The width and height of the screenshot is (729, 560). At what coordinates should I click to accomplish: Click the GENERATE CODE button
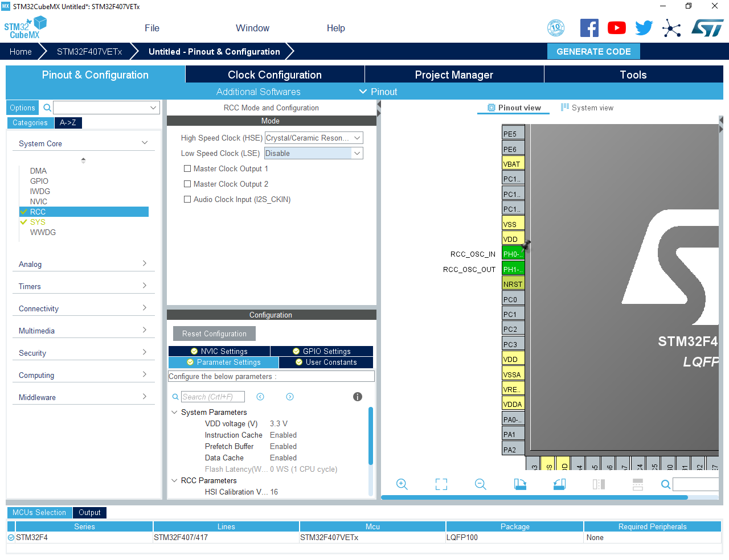click(x=593, y=51)
